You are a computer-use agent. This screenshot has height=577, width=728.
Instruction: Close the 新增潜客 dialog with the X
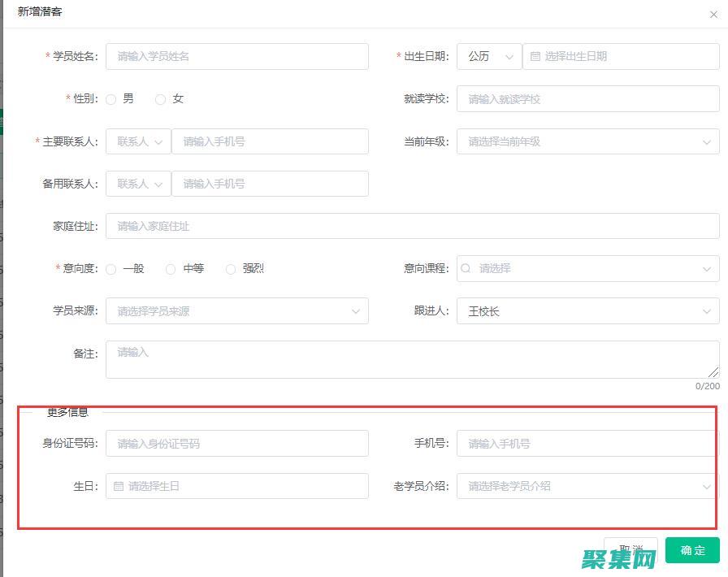tap(713, 12)
